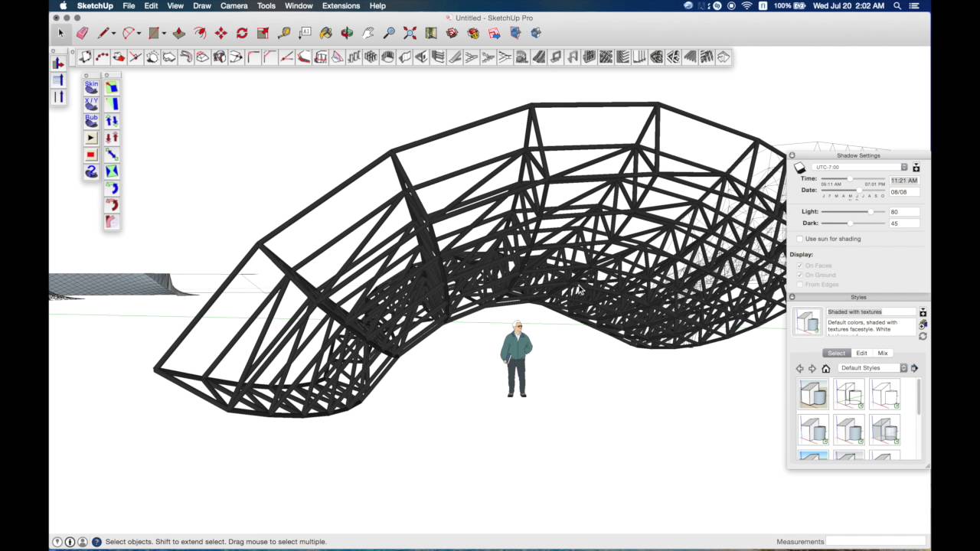Image resolution: width=980 pixels, height=551 pixels.
Task: Select the Rotate tool
Action: [x=242, y=33]
